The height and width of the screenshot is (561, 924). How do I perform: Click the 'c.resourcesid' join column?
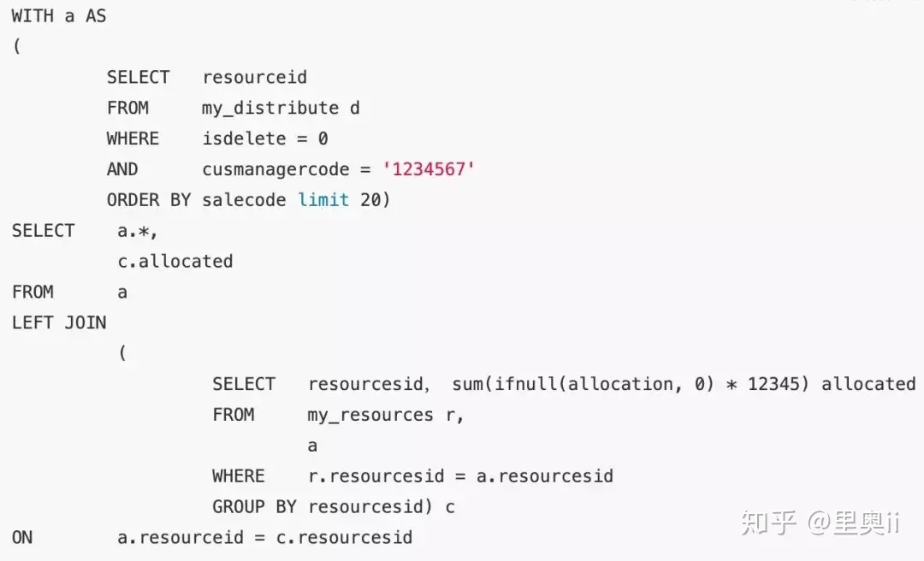coord(344,537)
